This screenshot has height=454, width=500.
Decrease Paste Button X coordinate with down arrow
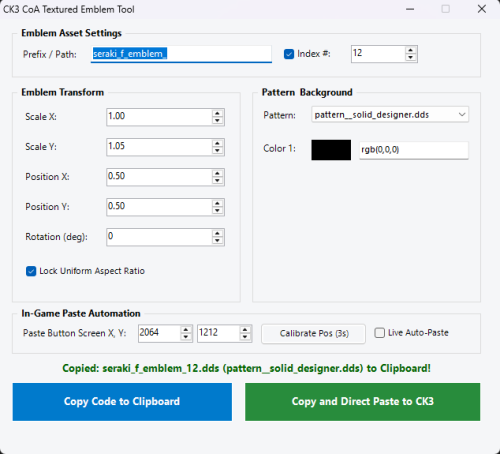186,337
